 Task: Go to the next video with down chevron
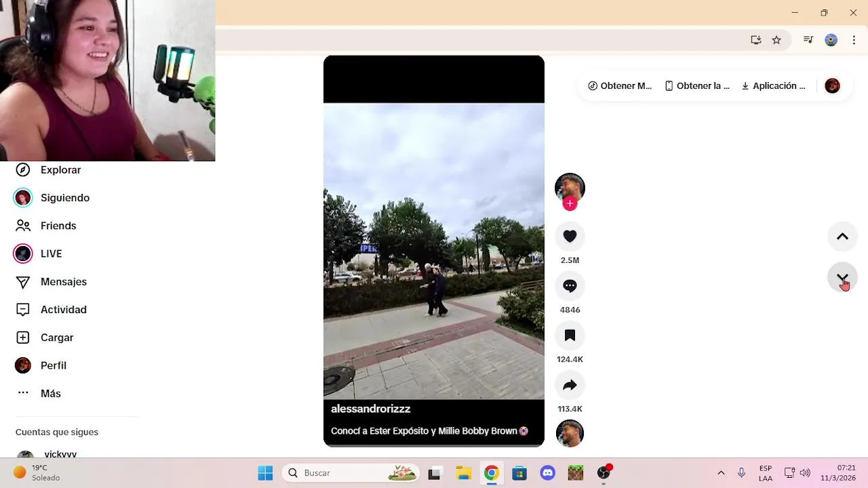pos(842,278)
